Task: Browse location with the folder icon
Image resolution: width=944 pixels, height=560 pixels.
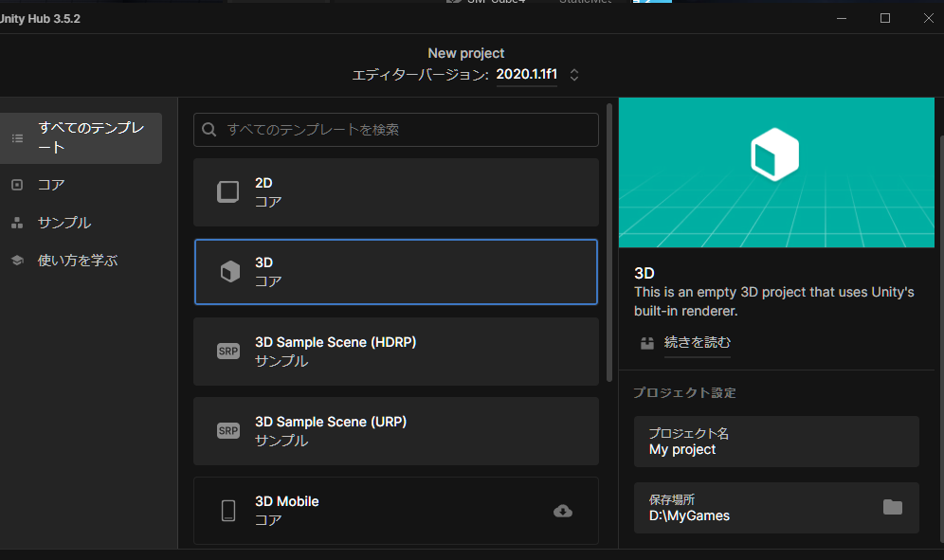Action: coord(893,508)
